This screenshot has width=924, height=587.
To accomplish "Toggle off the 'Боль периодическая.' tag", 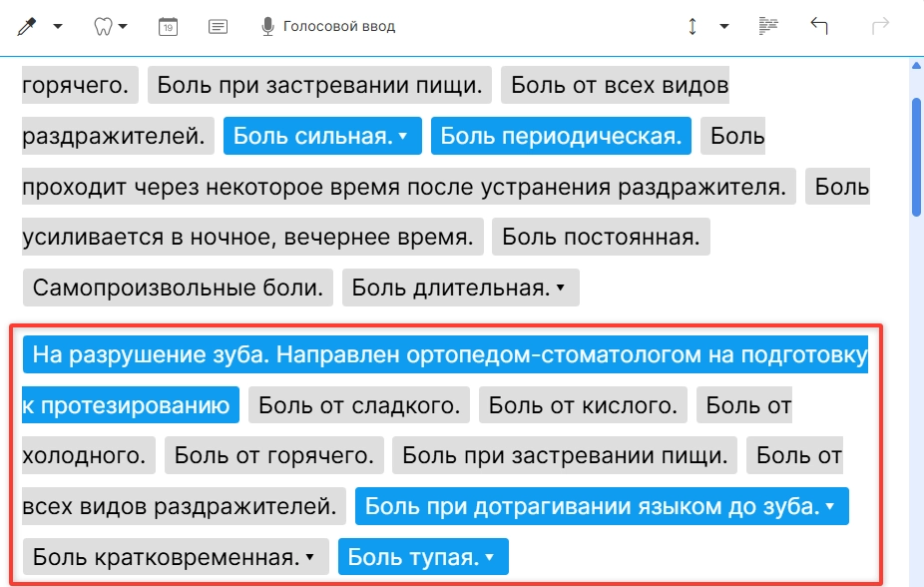I will 561,137.
